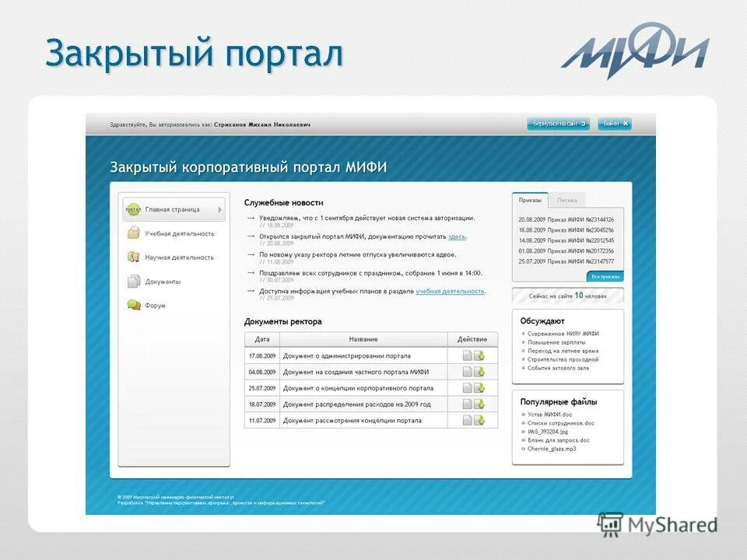Open Научная деятельность via its sidebar icon
747x560 pixels.
click(x=133, y=257)
